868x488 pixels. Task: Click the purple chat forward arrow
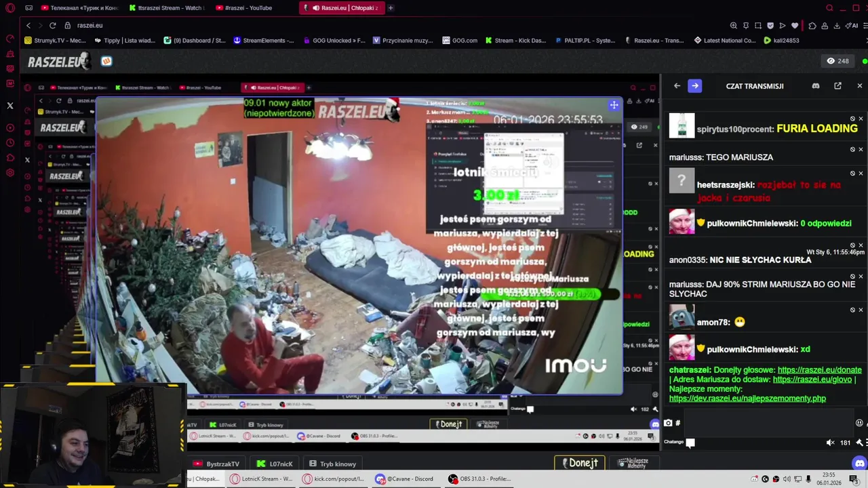694,86
